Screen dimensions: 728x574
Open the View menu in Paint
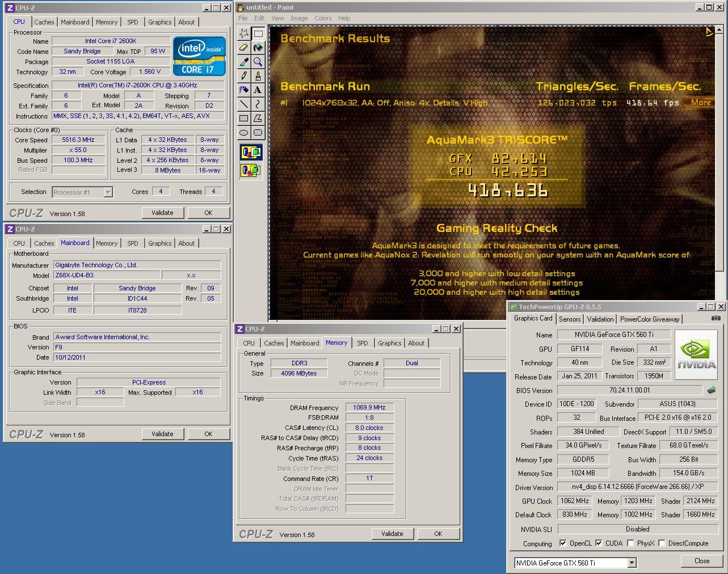277,18
